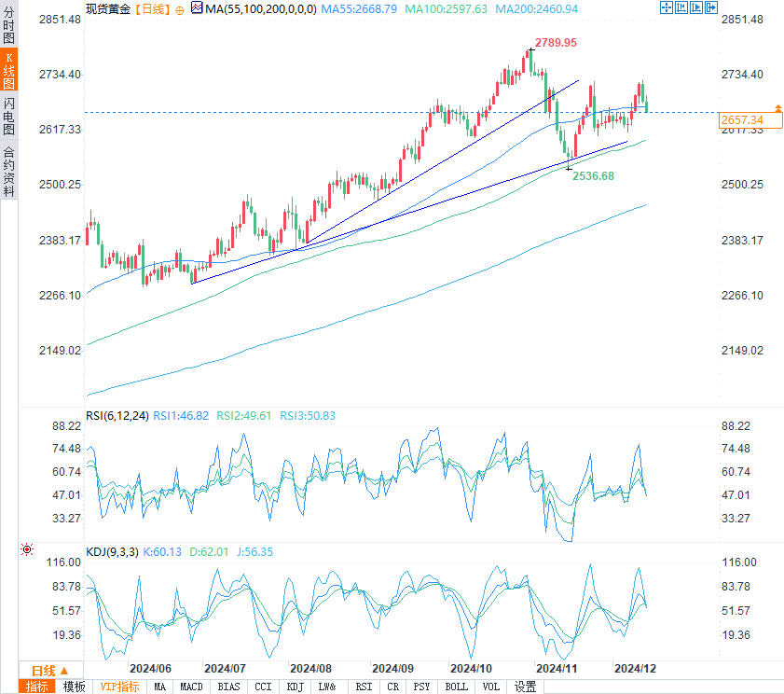Click the export chart arrow icon
This screenshot has height=694, width=784.
(x=711, y=7)
